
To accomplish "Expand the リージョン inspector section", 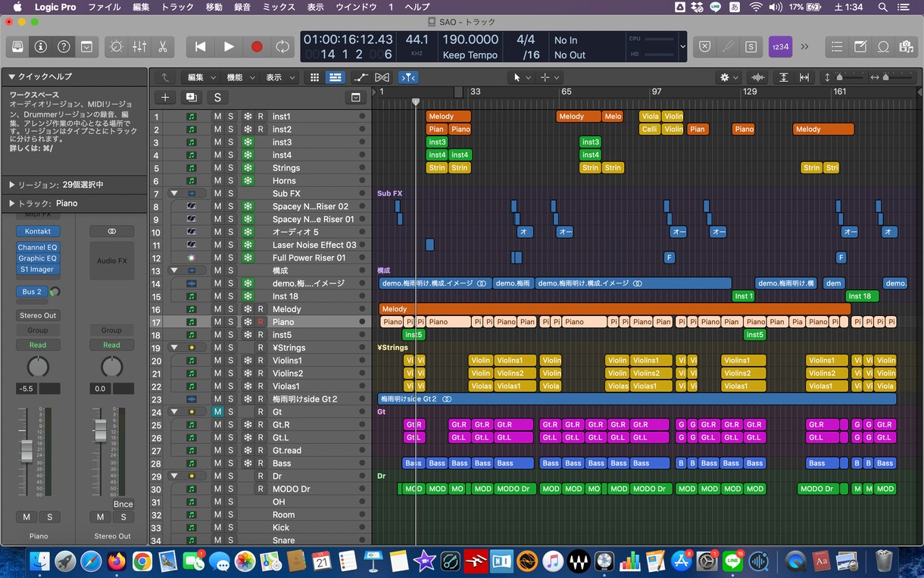I will click(12, 185).
